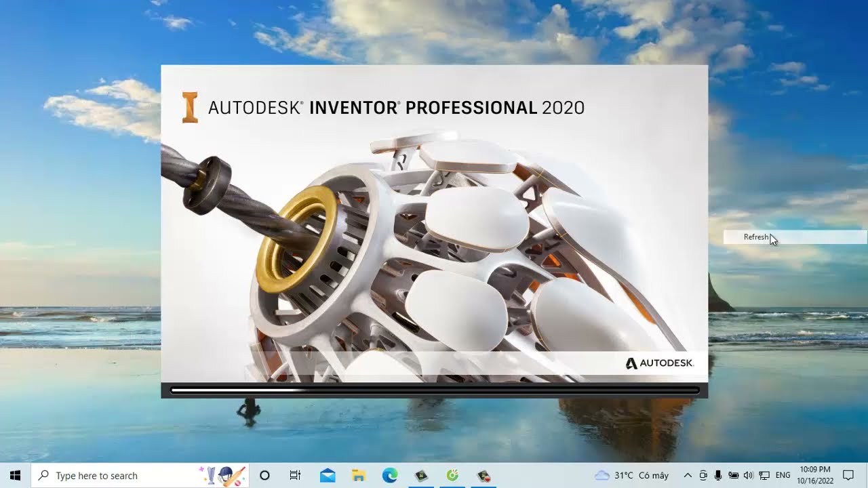The height and width of the screenshot is (488, 868).
Task: Open Cortana circle icon on taskbar
Action: [x=264, y=475]
